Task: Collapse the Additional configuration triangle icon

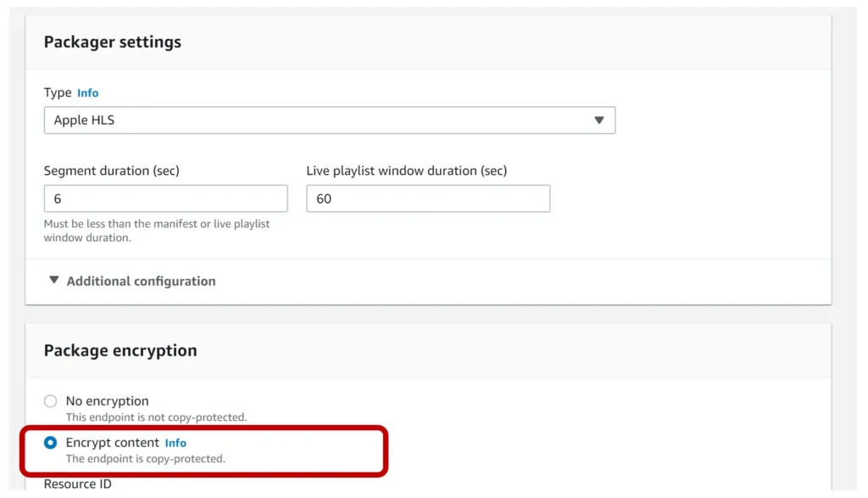Action: [53, 280]
